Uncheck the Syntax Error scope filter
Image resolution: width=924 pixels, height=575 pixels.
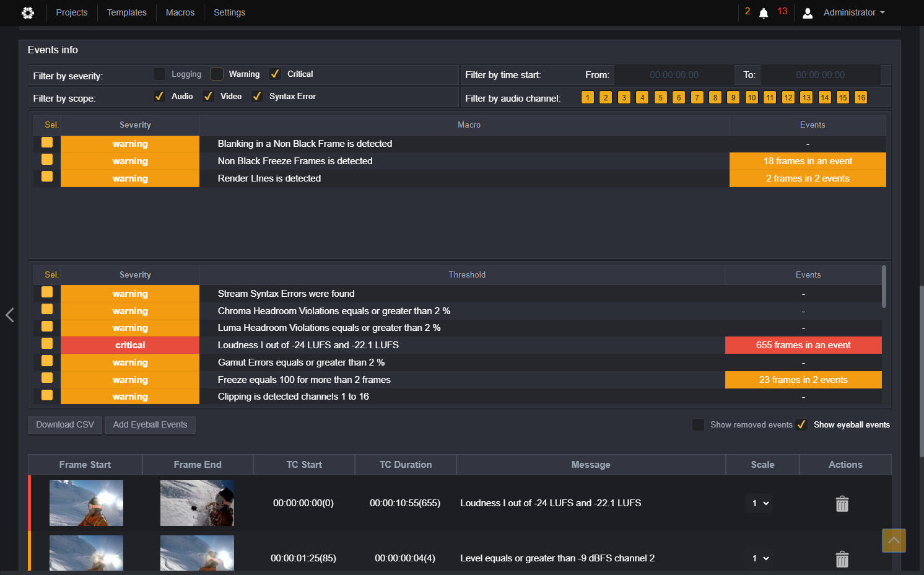257,97
